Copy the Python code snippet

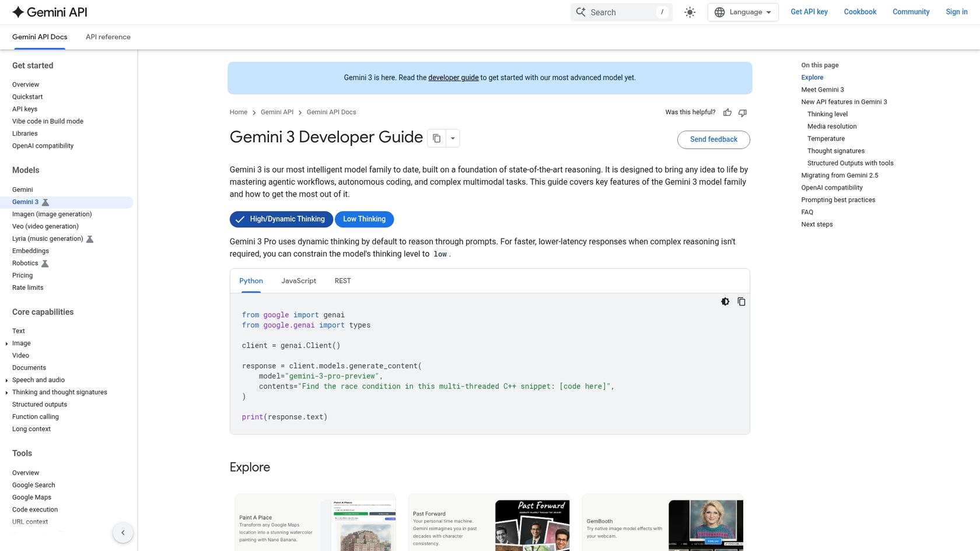(x=741, y=301)
